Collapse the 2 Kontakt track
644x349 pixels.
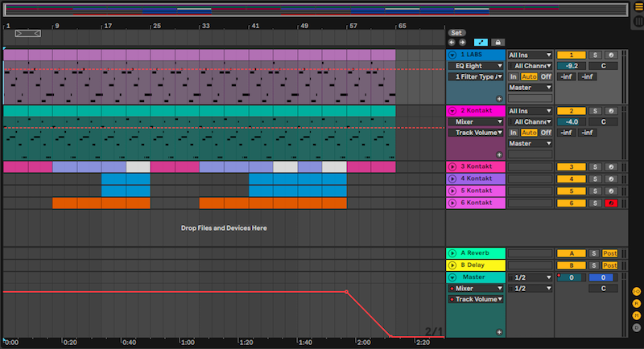click(452, 111)
